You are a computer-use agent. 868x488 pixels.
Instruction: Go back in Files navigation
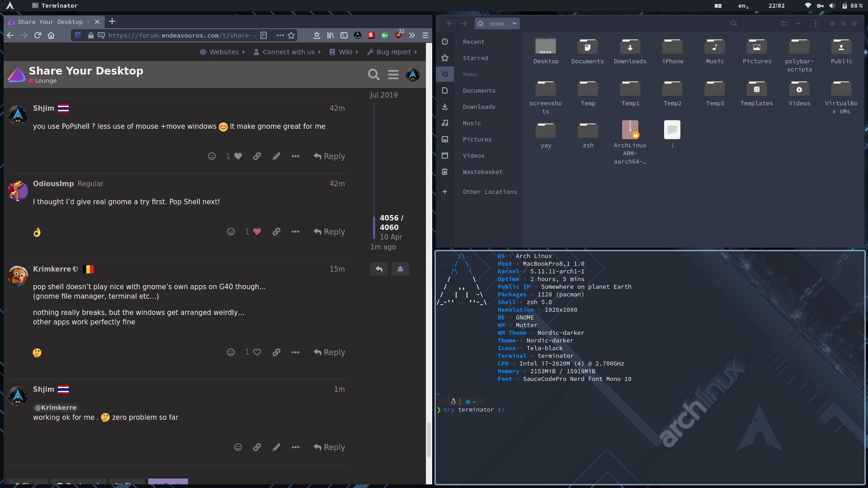click(449, 23)
